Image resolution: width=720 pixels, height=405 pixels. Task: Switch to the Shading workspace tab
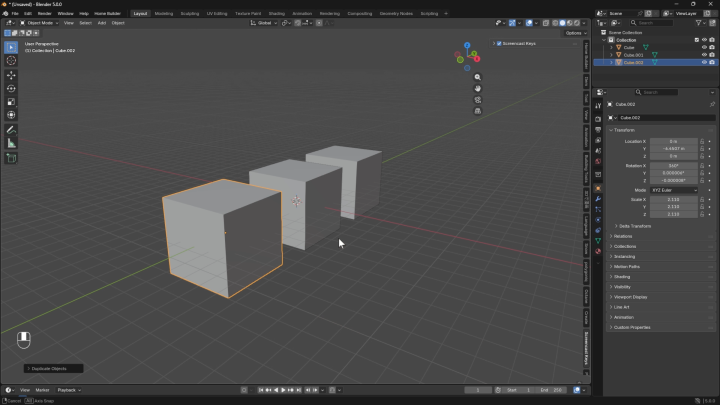[276, 14]
